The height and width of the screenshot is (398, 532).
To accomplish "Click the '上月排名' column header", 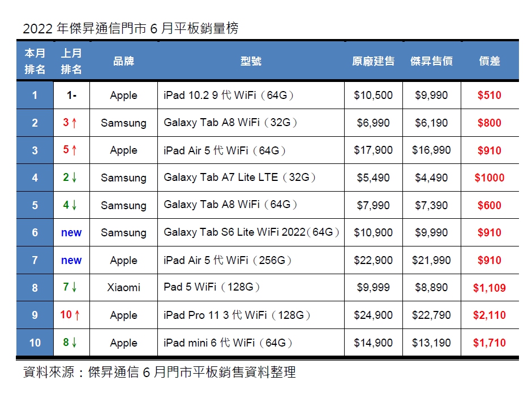I will [x=71, y=61].
